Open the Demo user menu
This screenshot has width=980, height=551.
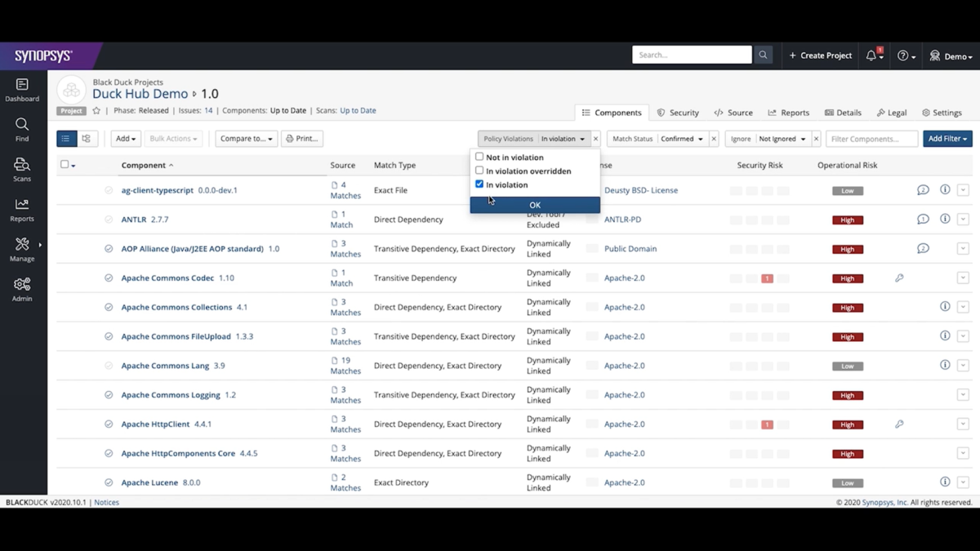pyautogui.click(x=951, y=56)
